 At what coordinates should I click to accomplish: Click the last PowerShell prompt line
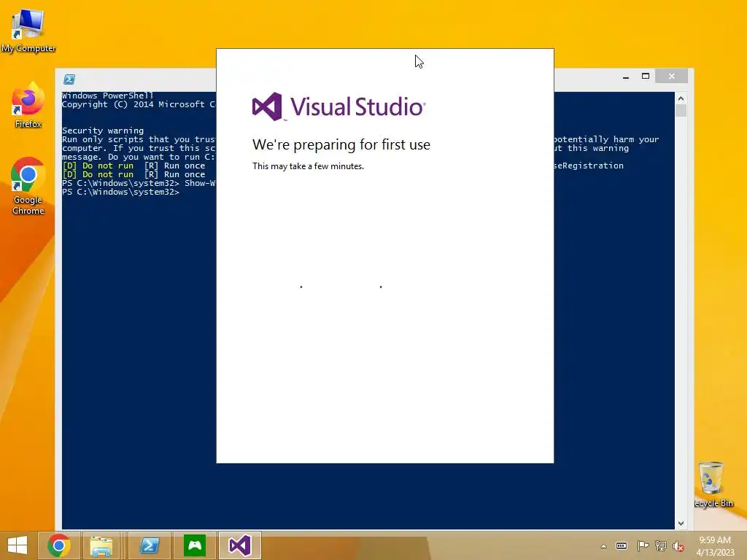click(120, 192)
